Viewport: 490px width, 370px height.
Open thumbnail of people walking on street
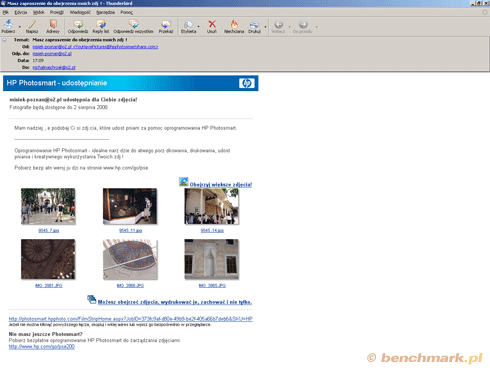click(48, 206)
